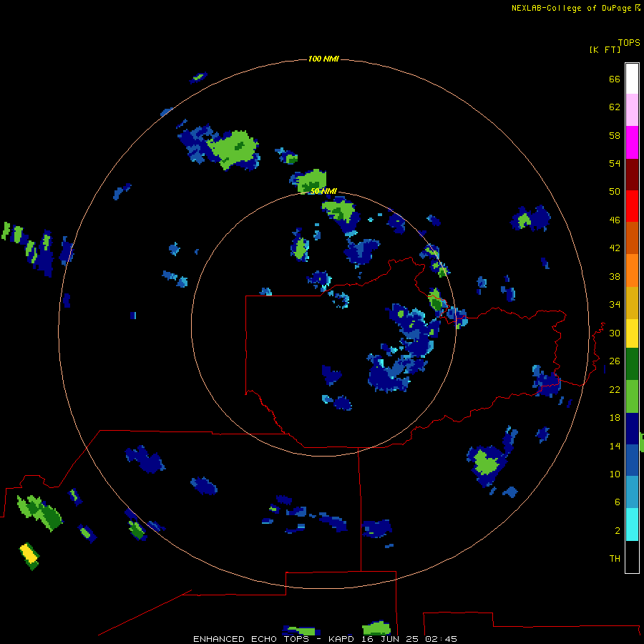
Task: Click the '16 JUN 25 02:45' timestamp
Action: pos(409,639)
